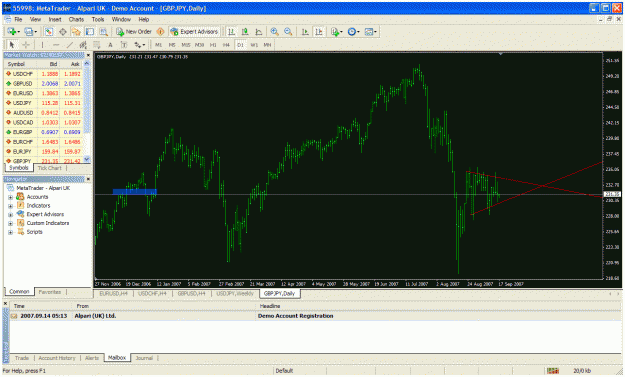Expand the Custom Indicators node

click(x=10, y=224)
